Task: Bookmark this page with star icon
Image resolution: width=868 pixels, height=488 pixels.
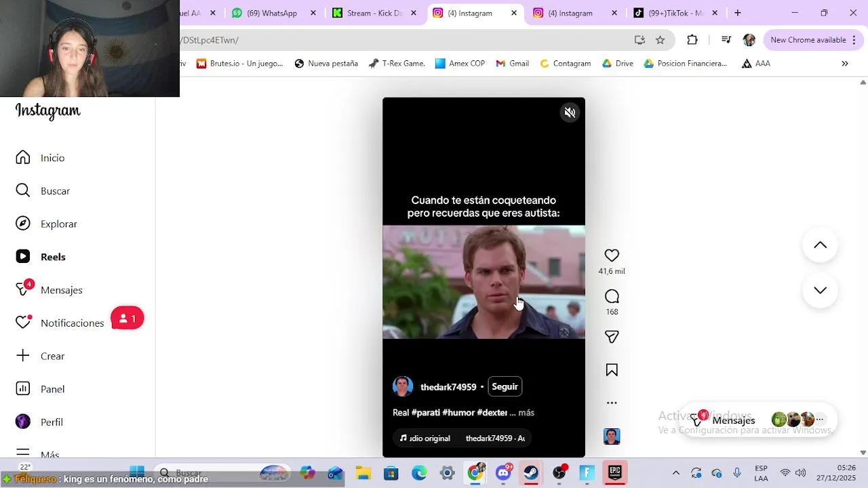Action: (x=660, y=40)
